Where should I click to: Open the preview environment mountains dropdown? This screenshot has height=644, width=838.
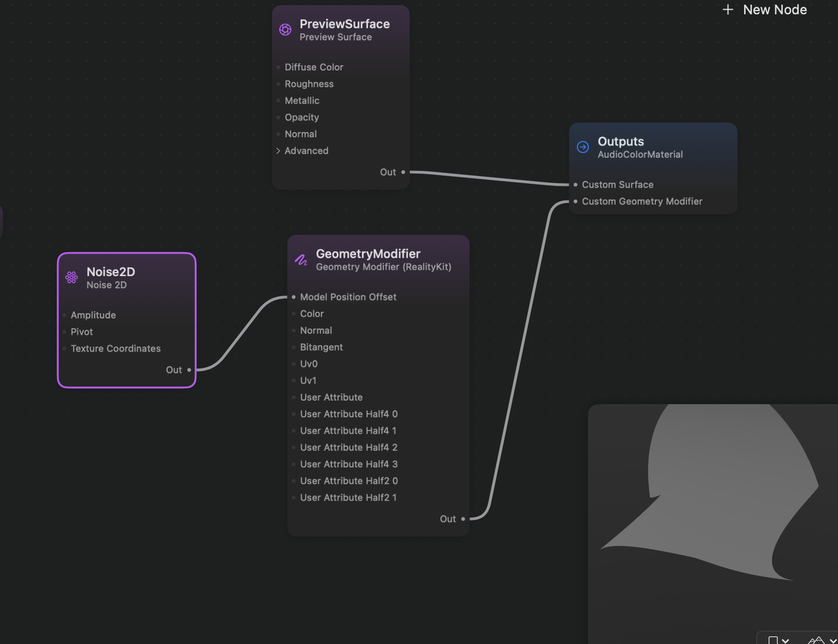[822, 640]
